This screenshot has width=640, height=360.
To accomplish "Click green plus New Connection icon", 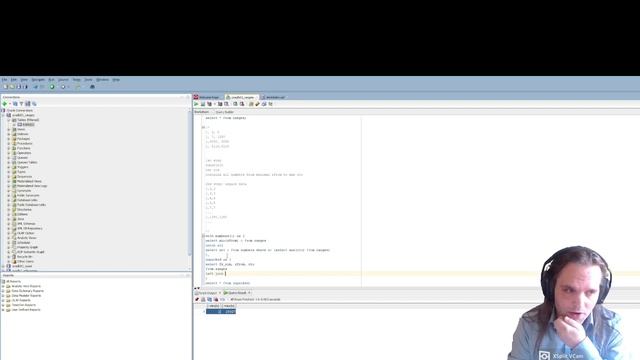I will coord(5,104).
